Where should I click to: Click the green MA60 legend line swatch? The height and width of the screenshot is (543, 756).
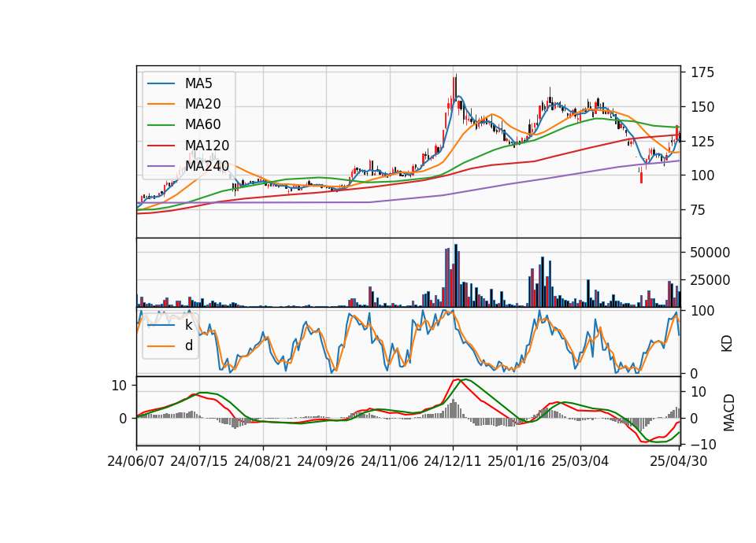[161, 125]
